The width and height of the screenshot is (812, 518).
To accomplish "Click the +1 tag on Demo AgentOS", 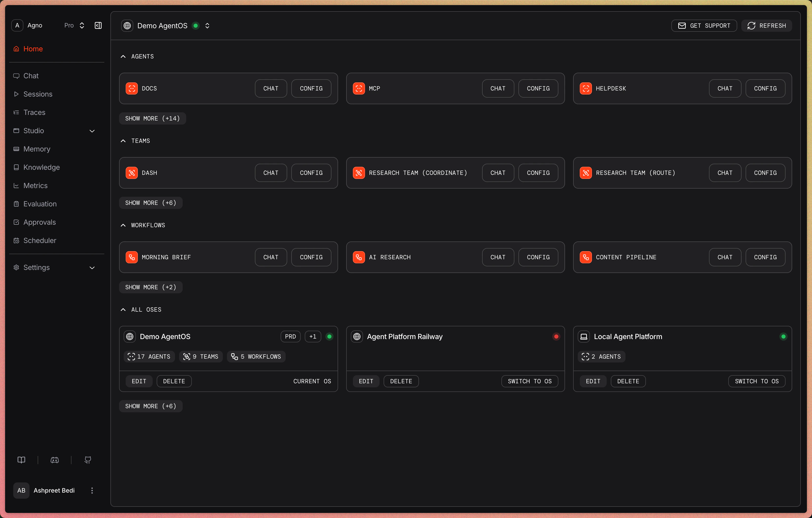I will [313, 336].
